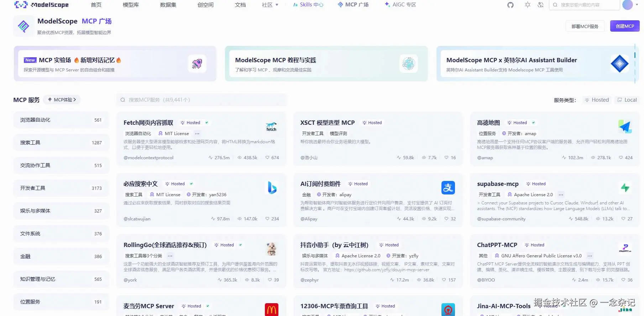Click the banner carousel scrollbar at right edge
This screenshot has width=644, height=316.
(x=635, y=64)
